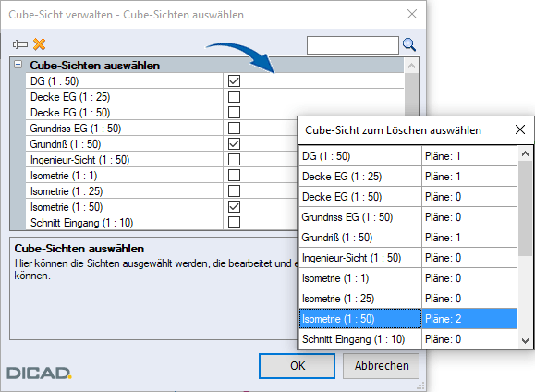Check the Grundriss EG (1 : 50) checkbox
Screen dimensions: 535x392
pos(234,129)
